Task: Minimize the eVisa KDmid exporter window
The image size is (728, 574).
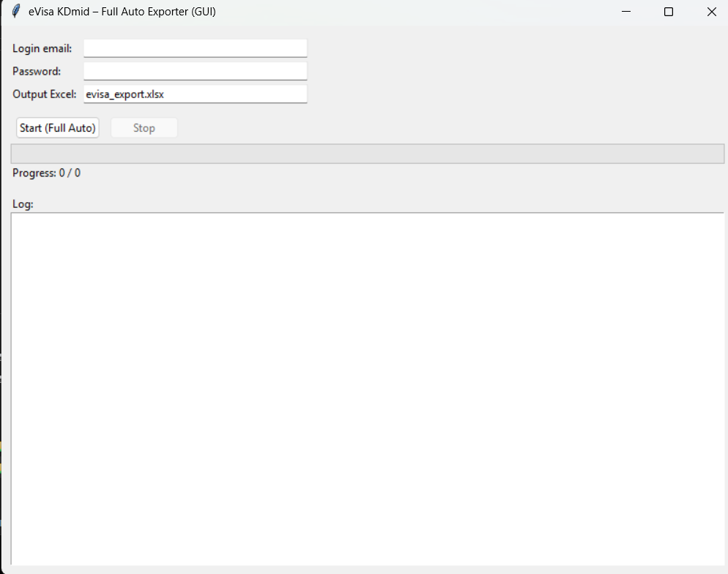Action: click(x=626, y=12)
